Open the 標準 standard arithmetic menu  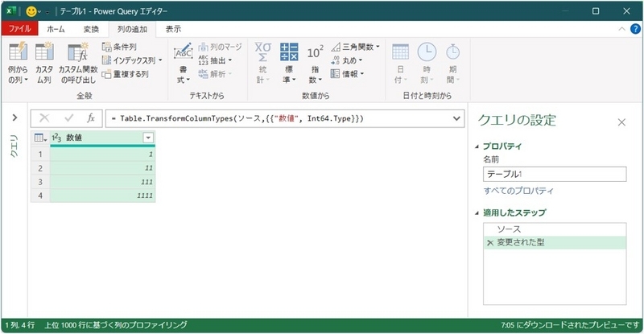pyautogui.click(x=289, y=63)
